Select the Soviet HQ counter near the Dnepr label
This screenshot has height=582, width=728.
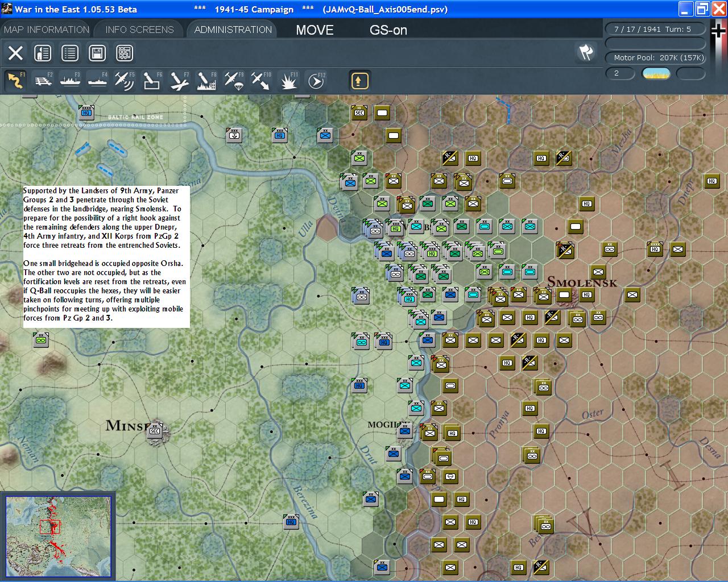point(712,181)
